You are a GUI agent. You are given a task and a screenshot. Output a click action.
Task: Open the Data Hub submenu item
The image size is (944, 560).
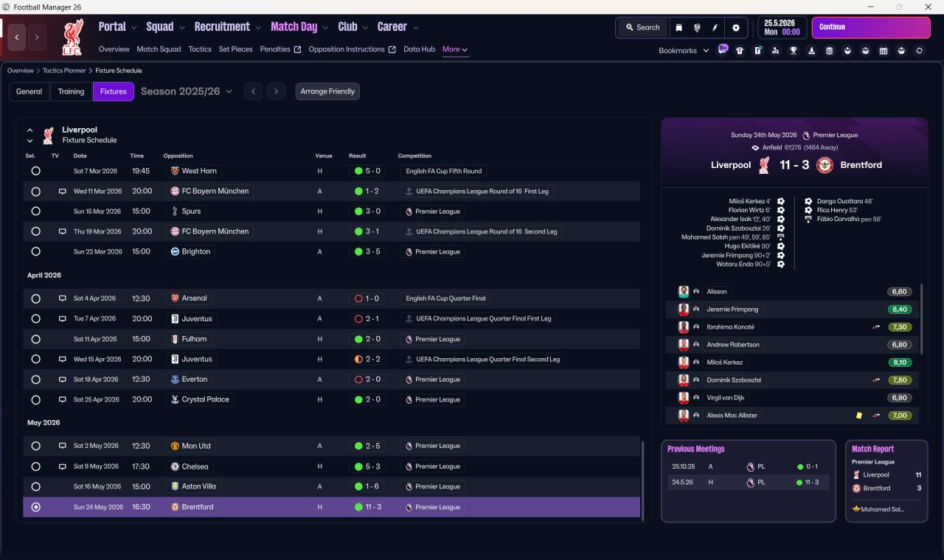coord(419,49)
